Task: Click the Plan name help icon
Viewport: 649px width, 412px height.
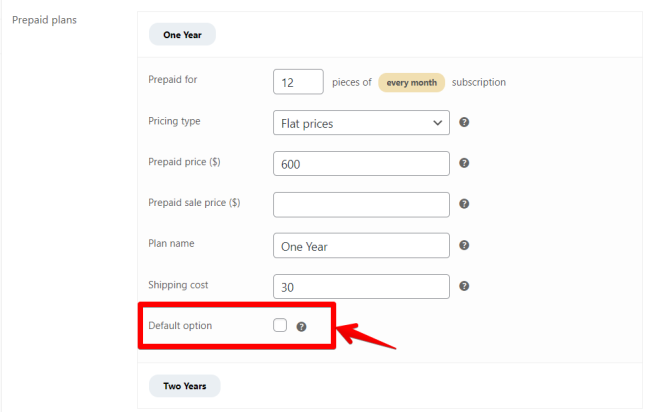Action: [464, 245]
